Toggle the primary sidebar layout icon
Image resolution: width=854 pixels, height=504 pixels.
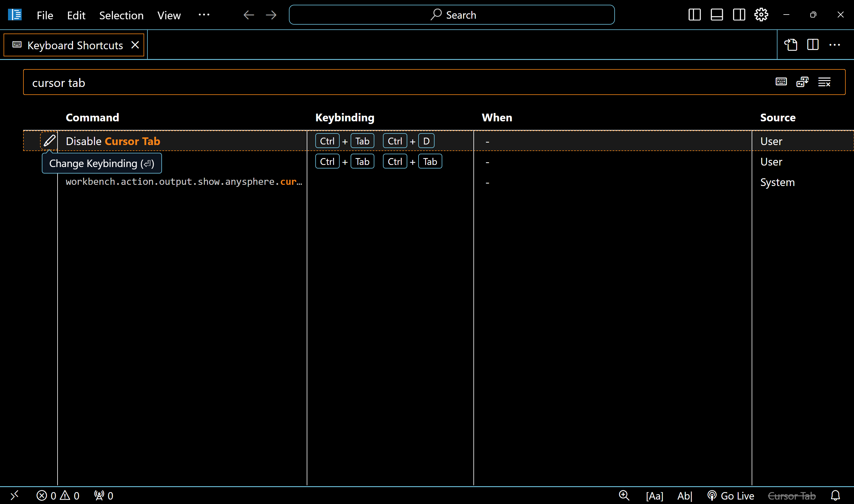[x=694, y=15]
